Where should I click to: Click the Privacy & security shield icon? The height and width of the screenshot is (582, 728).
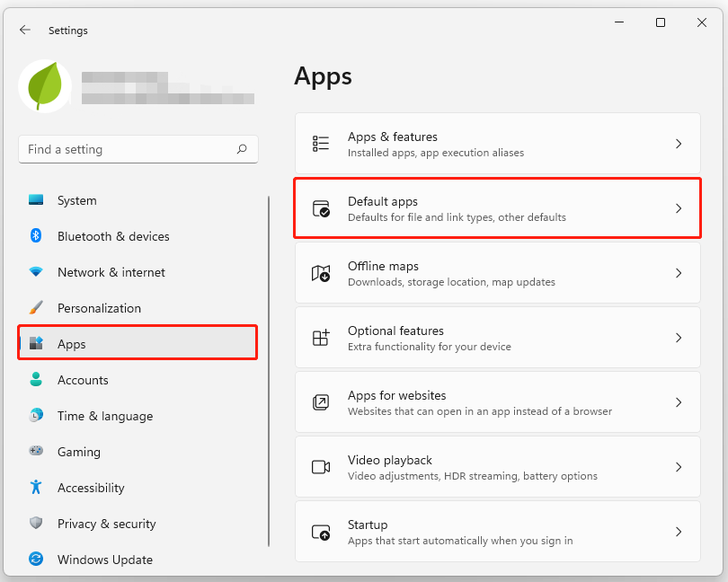(36, 523)
